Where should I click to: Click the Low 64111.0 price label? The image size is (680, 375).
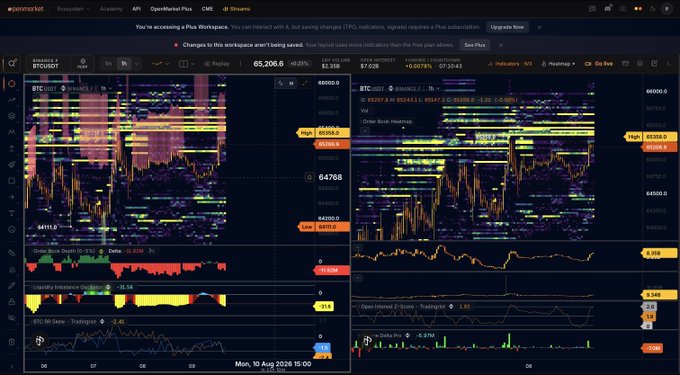point(324,227)
